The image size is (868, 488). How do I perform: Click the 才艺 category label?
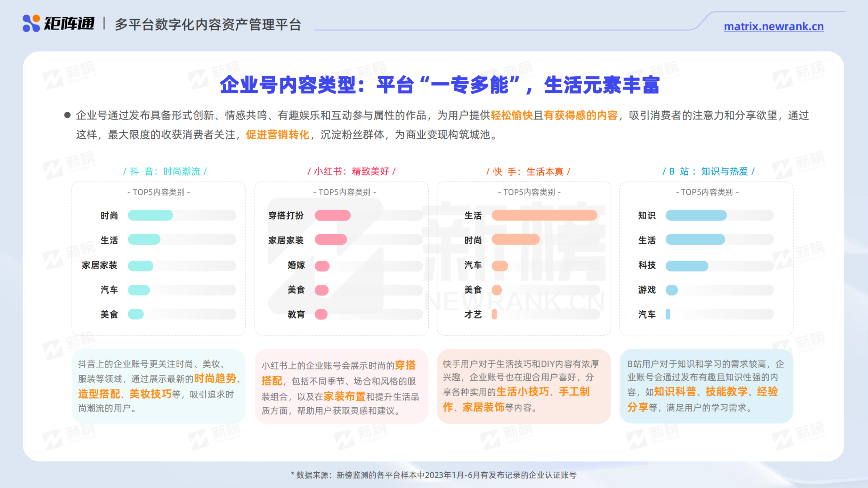(x=473, y=315)
